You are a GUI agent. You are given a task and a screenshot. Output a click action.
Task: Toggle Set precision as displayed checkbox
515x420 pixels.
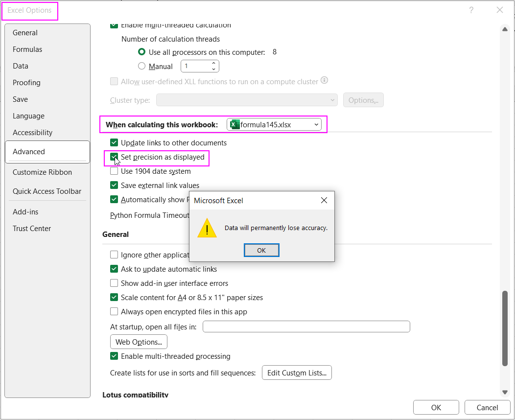point(114,157)
